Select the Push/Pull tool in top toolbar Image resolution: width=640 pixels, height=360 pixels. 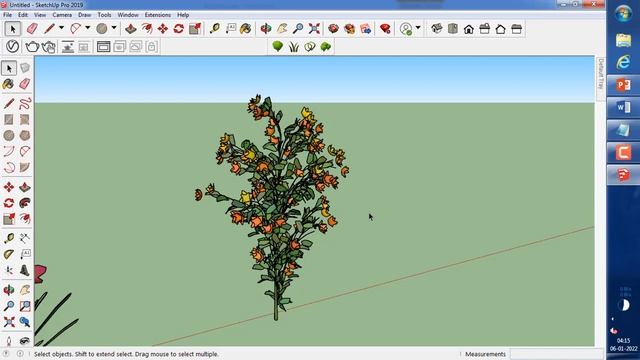point(131,29)
